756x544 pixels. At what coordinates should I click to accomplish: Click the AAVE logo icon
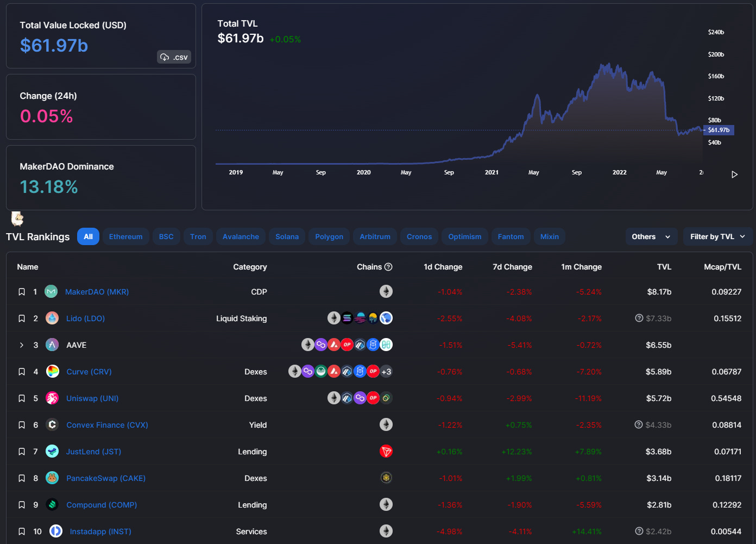52,345
